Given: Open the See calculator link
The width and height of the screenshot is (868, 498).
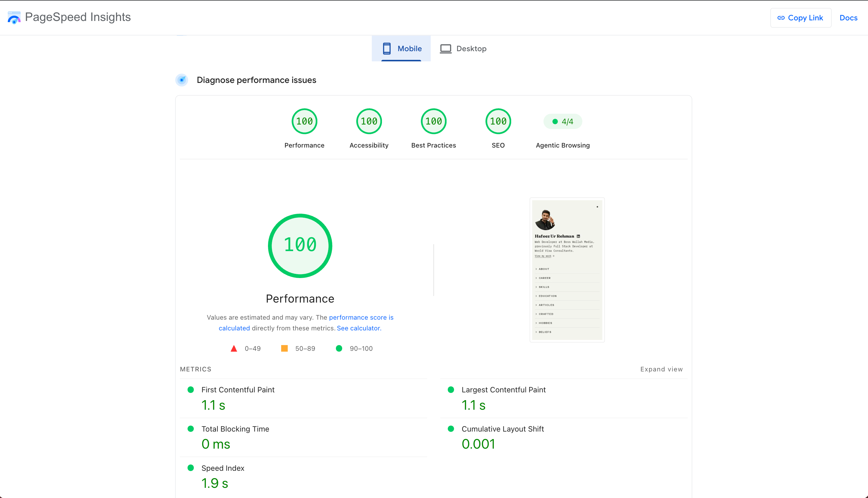Looking at the screenshot, I should click(x=359, y=328).
